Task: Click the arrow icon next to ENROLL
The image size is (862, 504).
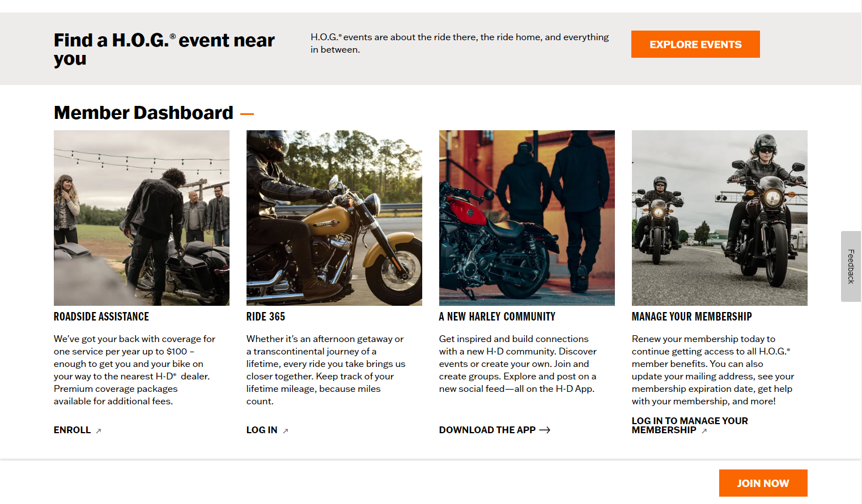Action: (x=99, y=431)
